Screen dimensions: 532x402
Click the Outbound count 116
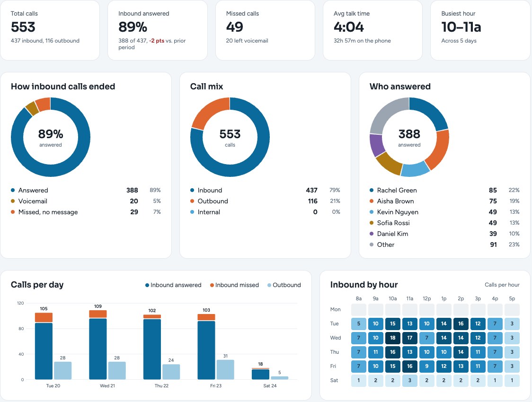tap(312, 201)
